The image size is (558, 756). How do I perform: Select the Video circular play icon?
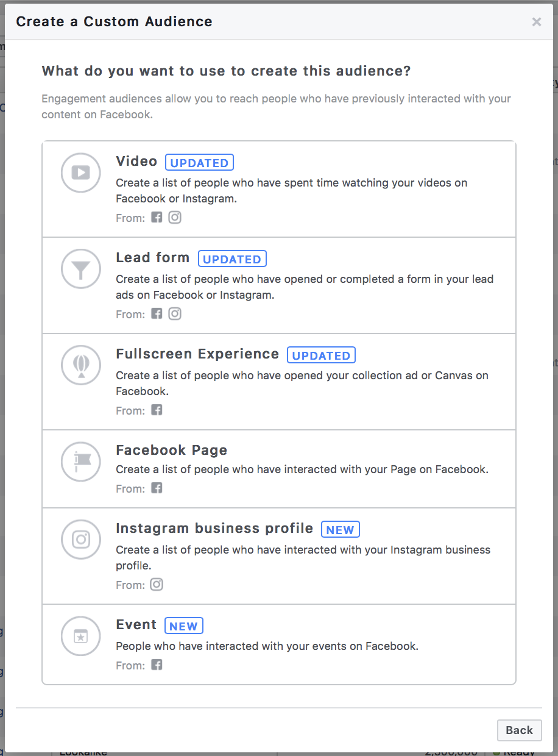pyautogui.click(x=80, y=173)
